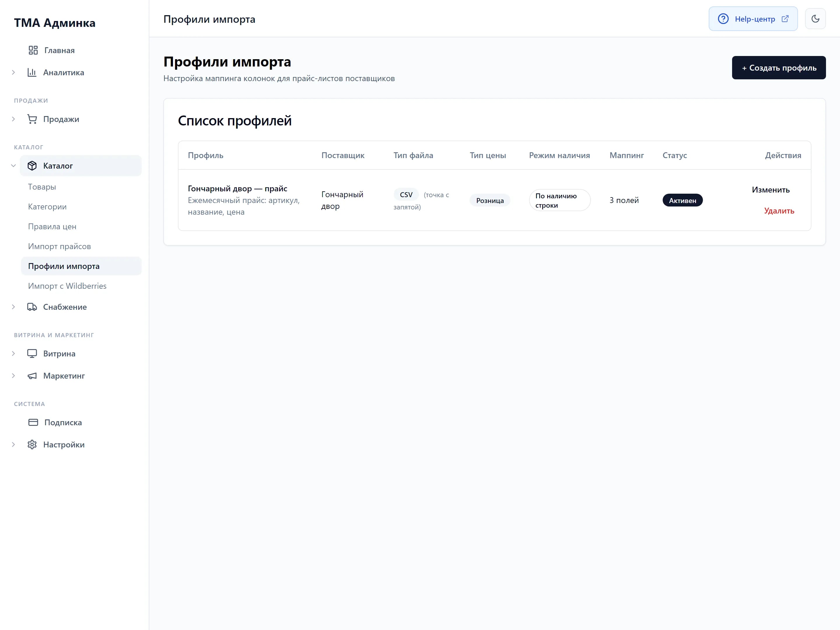Click the profile name Гончарный двор — прайс
Screen dimensions: 840x630
point(237,188)
